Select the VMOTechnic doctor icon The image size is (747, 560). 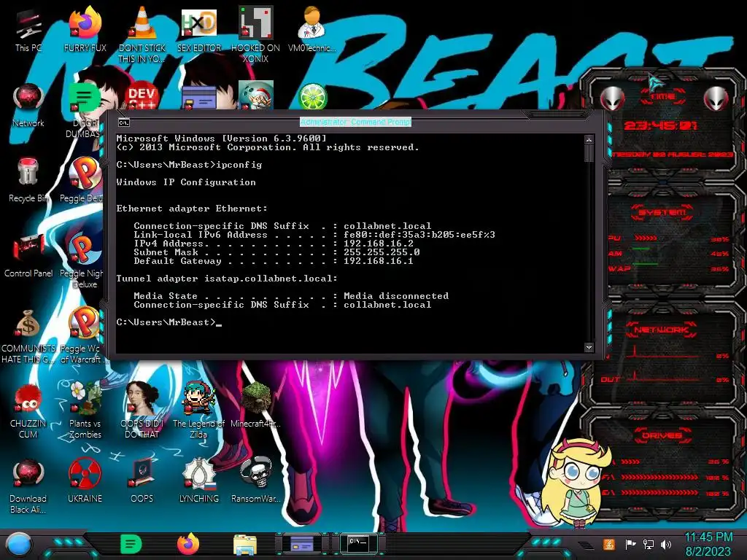click(311, 28)
